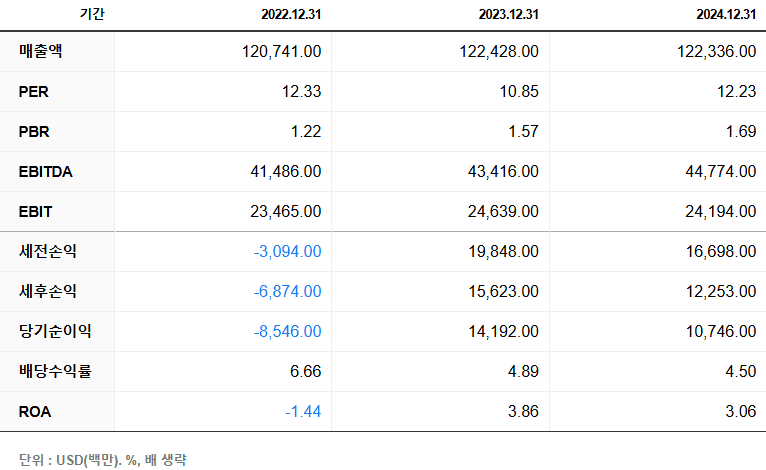
Task: Select after-tax value 12,253.00
Action: (x=721, y=292)
